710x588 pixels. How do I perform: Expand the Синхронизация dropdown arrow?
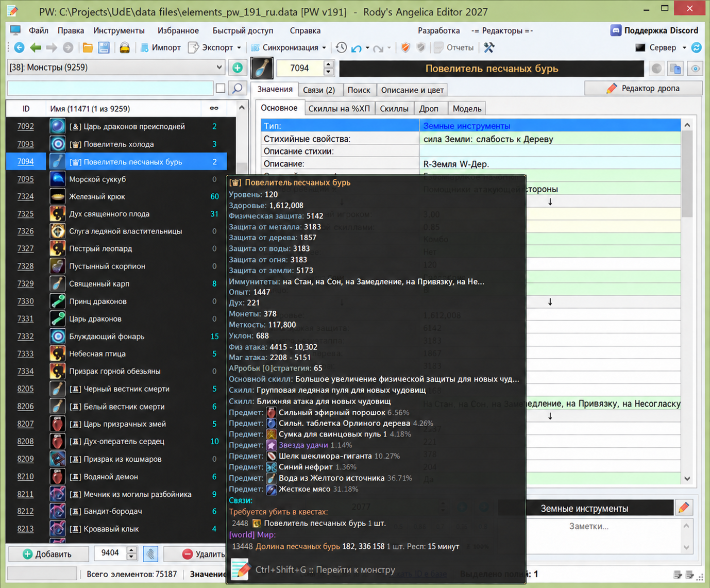[x=324, y=48]
